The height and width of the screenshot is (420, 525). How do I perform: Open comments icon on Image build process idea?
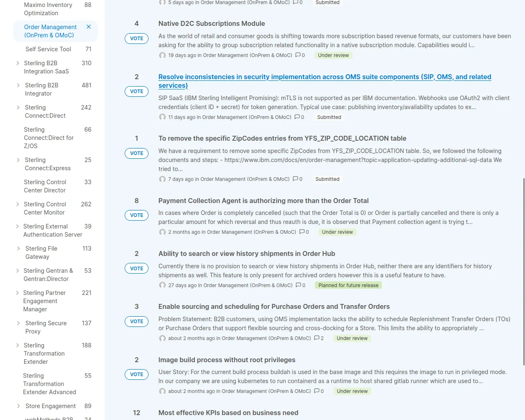click(319, 391)
